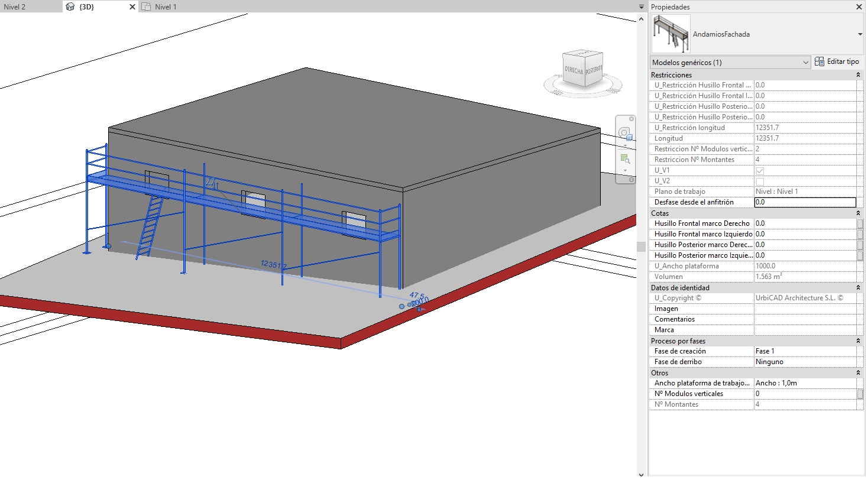Activate the zoom region tool
This screenshot has height=480, width=868.
(625, 158)
